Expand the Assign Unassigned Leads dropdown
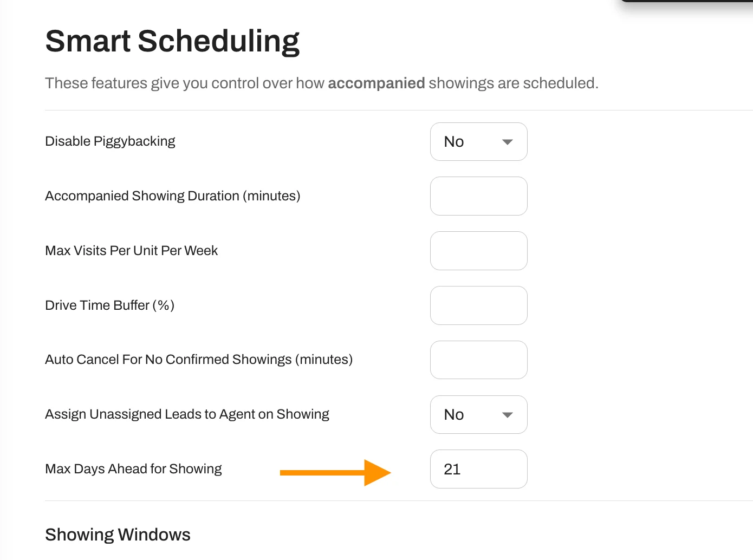Image resolution: width=753 pixels, height=560 pixels. pyautogui.click(x=478, y=414)
